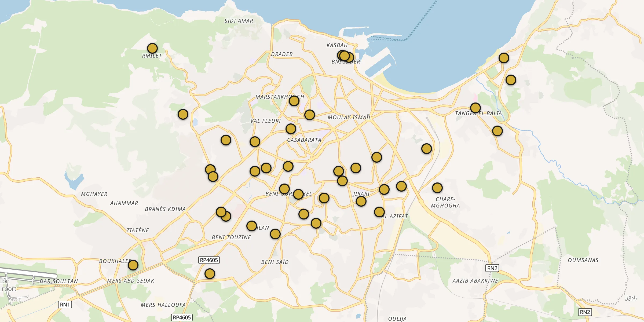Select the AHAMMAR label
Viewport: 644px width, 322px height.
[124, 203]
